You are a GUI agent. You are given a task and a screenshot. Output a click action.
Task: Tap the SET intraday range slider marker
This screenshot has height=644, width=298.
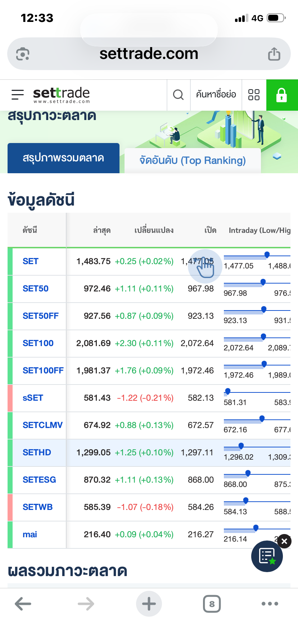tap(267, 255)
